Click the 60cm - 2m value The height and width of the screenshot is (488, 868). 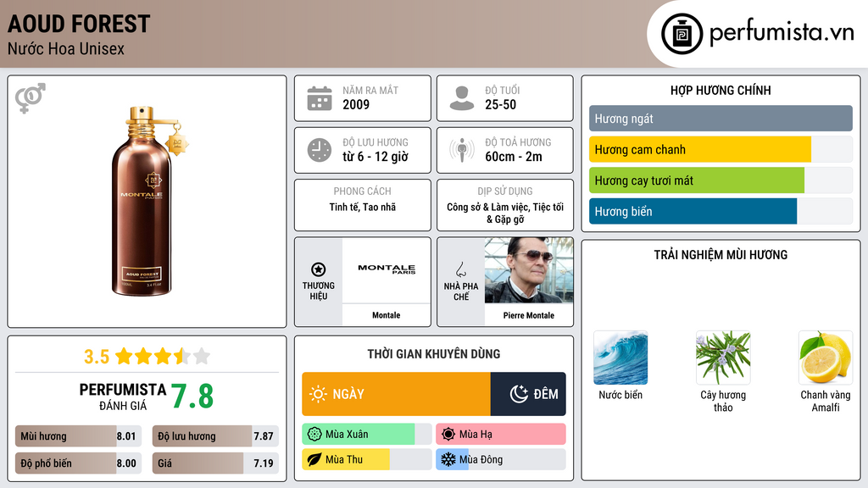[514, 157]
